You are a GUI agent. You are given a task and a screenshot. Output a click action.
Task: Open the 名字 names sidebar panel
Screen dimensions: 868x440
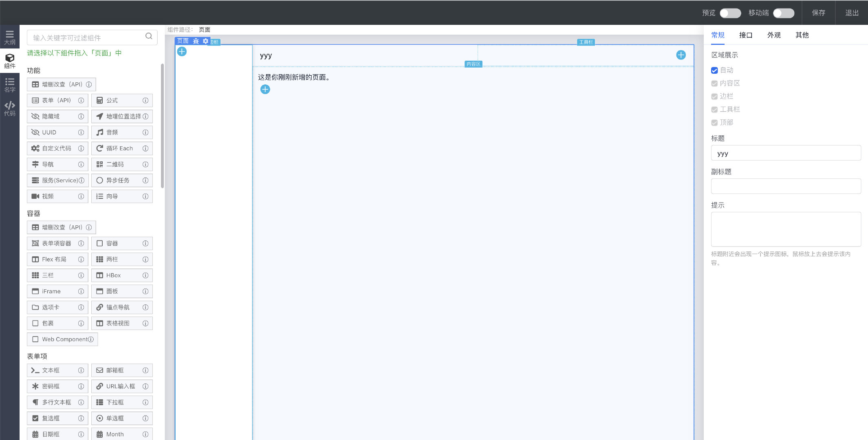coord(10,85)
